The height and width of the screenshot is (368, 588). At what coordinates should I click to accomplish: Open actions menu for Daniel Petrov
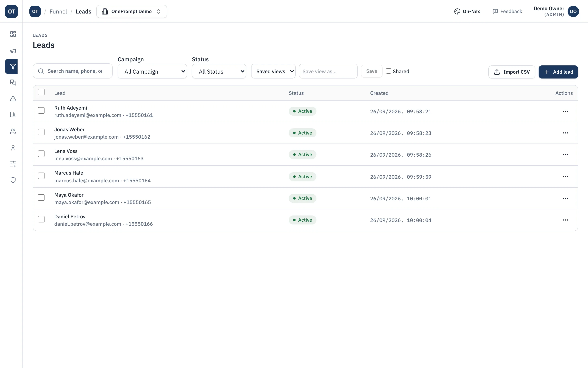565,220
